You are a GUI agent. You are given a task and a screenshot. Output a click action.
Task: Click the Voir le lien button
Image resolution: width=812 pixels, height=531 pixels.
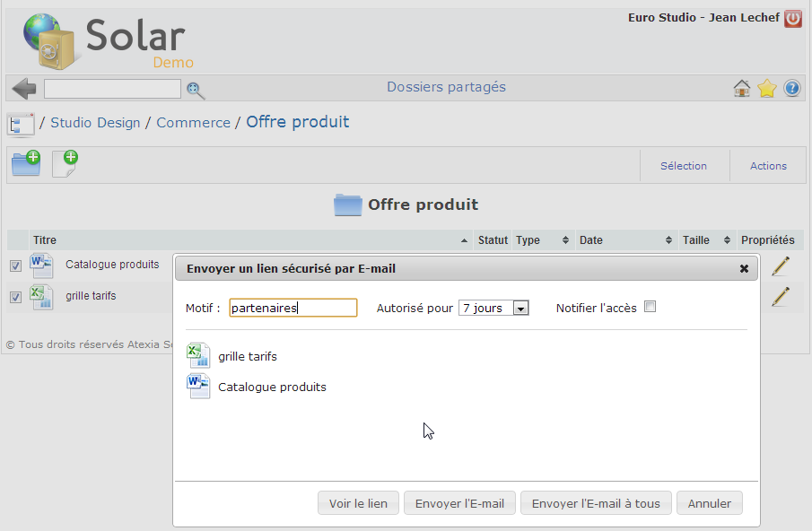point(358,503)
